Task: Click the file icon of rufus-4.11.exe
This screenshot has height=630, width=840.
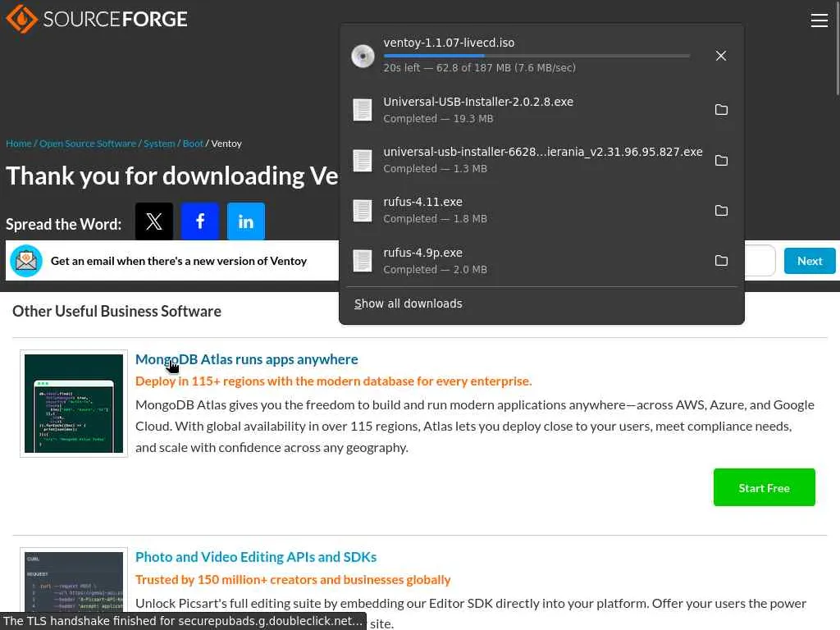Action: [363, 211]
